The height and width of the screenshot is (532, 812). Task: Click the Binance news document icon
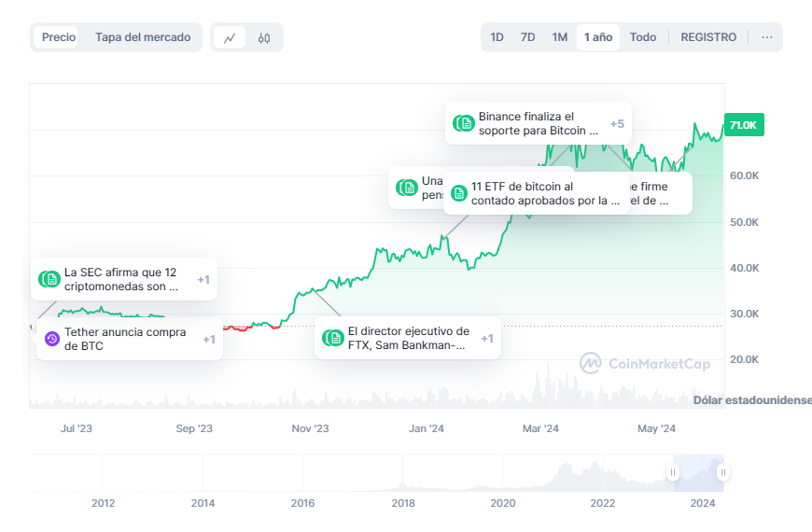[466, 123]
